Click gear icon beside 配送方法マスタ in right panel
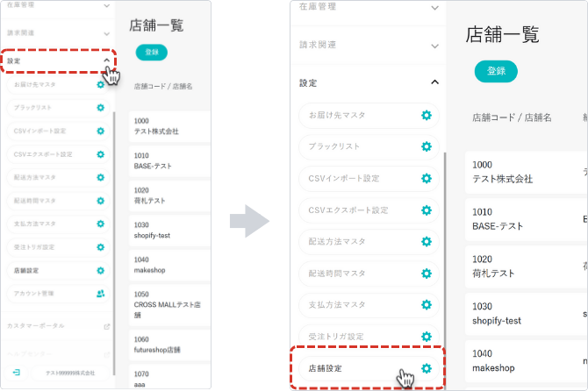 427,242
